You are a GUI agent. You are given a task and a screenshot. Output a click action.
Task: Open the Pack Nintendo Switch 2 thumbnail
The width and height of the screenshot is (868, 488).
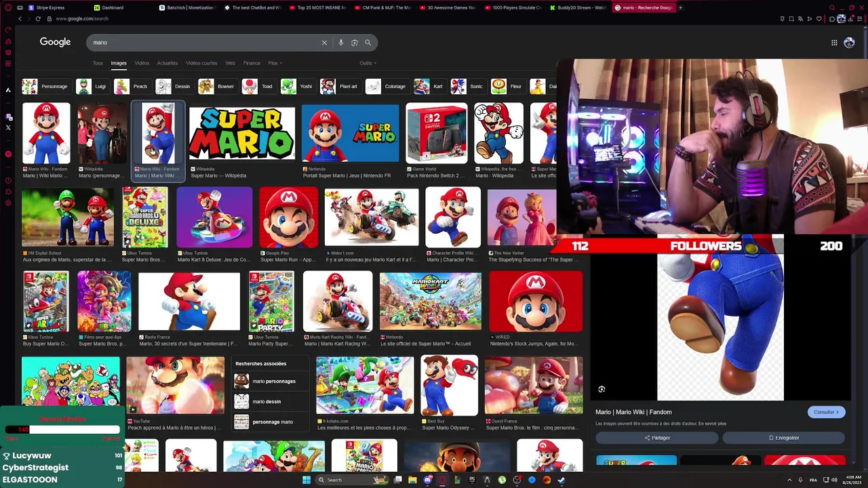[436, 134]
